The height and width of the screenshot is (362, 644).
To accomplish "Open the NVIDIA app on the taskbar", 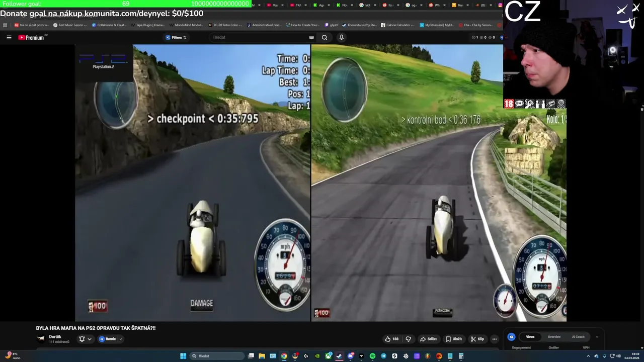I will click(317, 356).
